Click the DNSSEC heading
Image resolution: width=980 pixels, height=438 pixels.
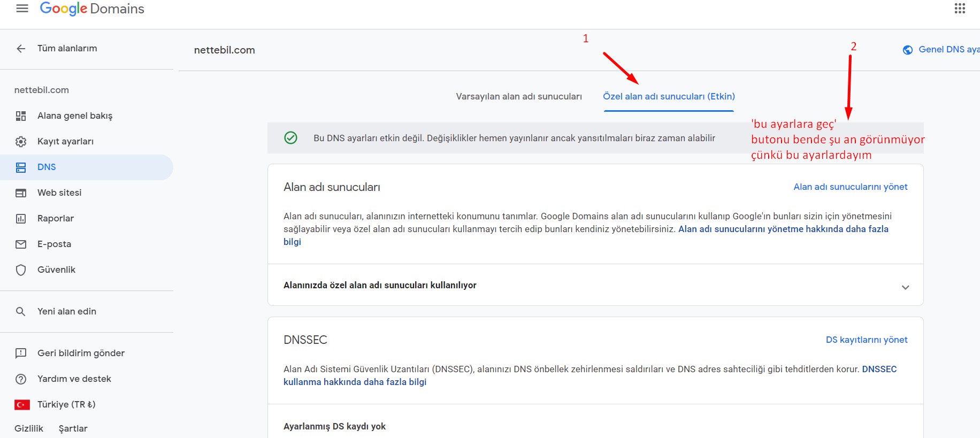[x=305, y=340]
